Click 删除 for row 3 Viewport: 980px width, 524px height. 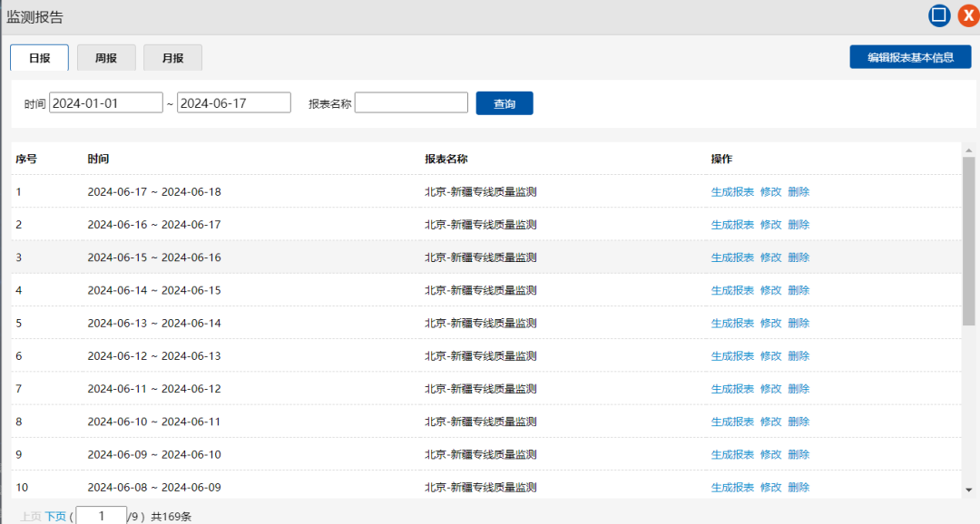pos(799,257)
